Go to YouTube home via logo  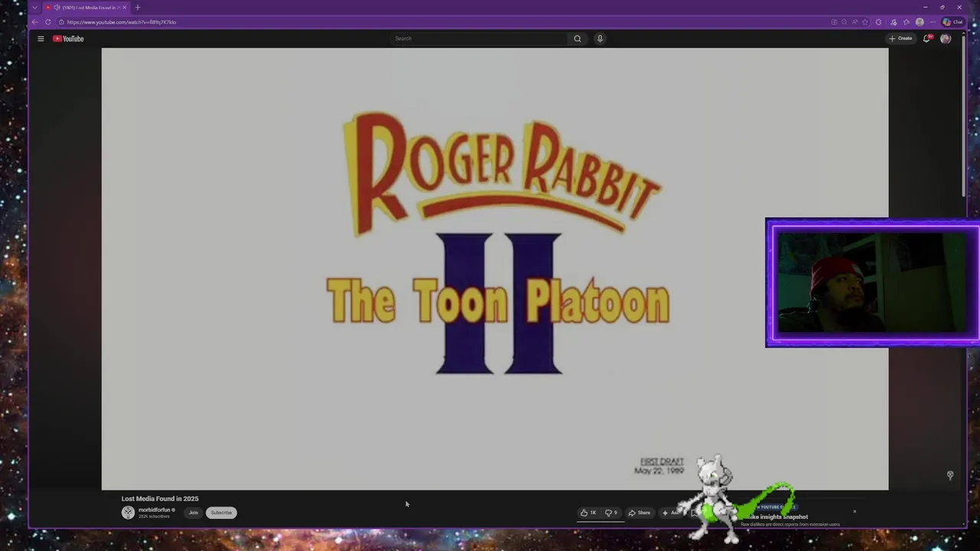[68, 38]
